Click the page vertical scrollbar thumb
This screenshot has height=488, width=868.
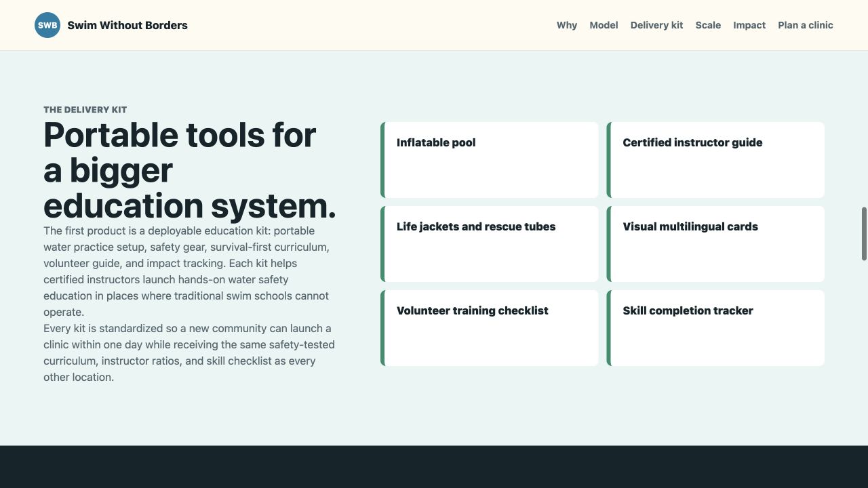tap(864, 234)
